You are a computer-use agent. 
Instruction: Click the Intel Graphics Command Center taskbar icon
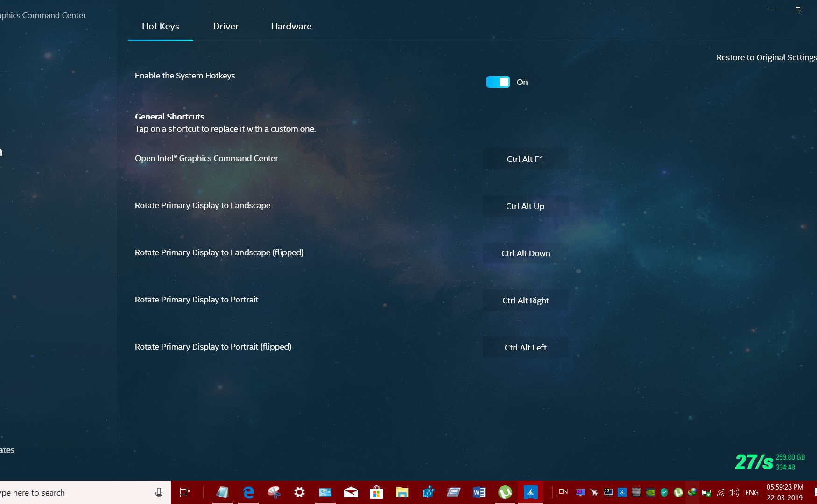(531, 492)
